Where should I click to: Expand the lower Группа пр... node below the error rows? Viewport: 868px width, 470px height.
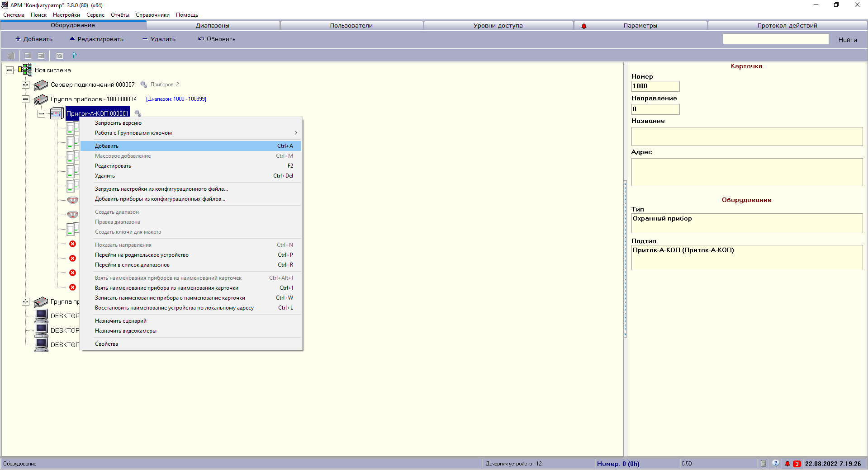[x=25, y=301]
